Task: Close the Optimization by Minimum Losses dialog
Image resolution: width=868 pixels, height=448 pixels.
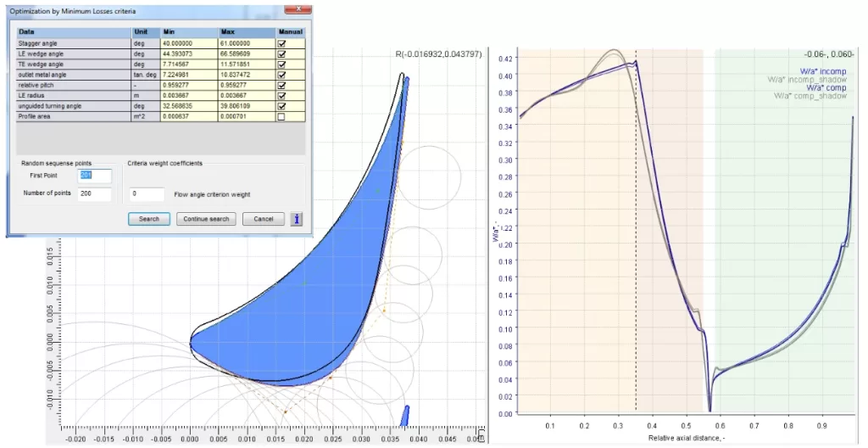Action: [298, 8]
